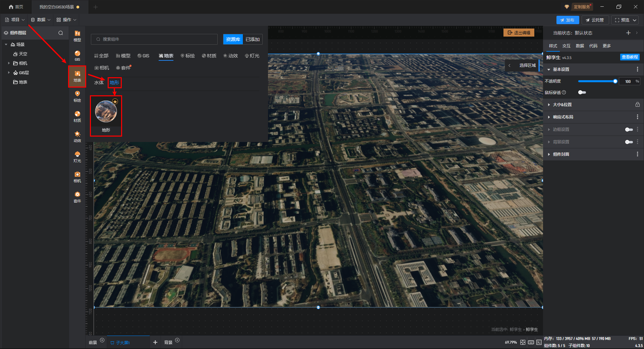Viewport: 644px width, 349px height.
Task: Select the 地形 subcategory
Action: click(114, 83)
